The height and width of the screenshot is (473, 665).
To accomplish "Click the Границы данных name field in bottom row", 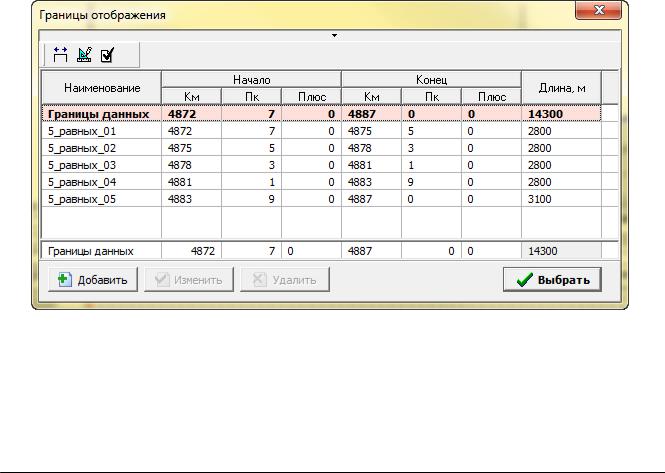I will [x=102, y=251].
